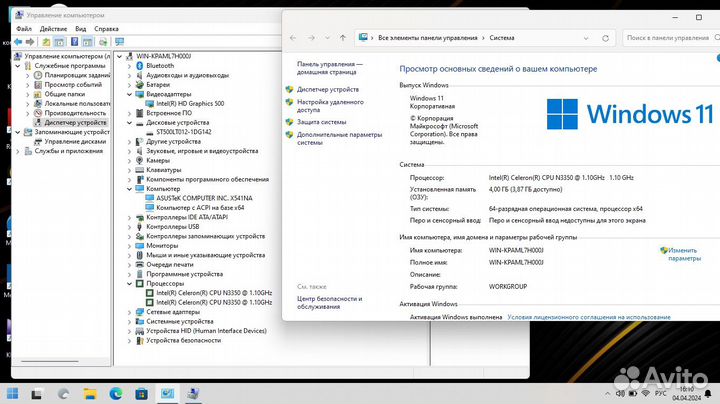Click the monitor scan icon in Computer Management toolbar
This screenshot has width=720, height=404.
(119, 42)
